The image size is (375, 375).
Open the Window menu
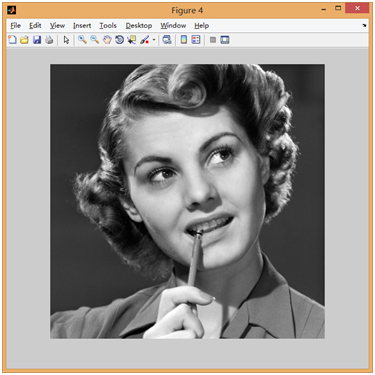(173, 26)
